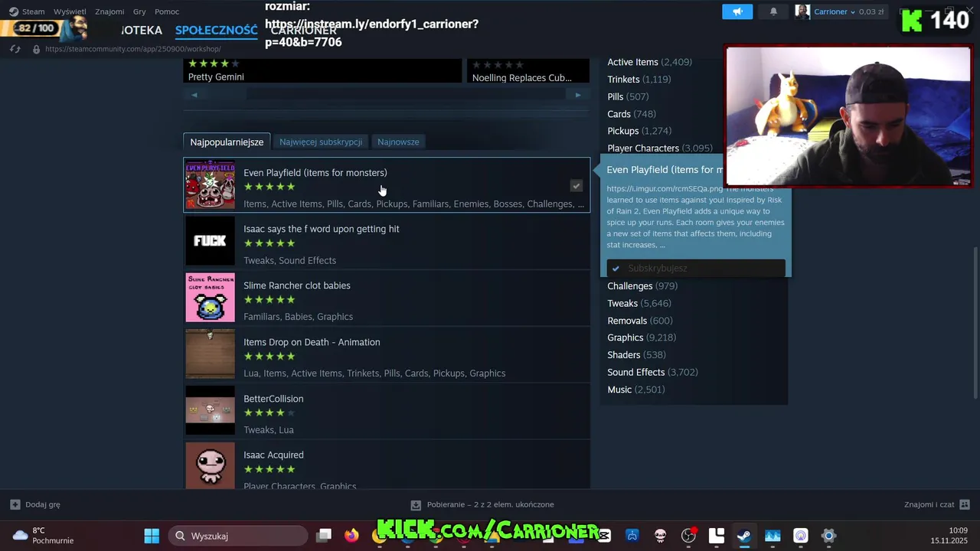The image size is (980, 551).
Task: Click the Subskrybujesz subscribed button
Action: tap(696, 268)
